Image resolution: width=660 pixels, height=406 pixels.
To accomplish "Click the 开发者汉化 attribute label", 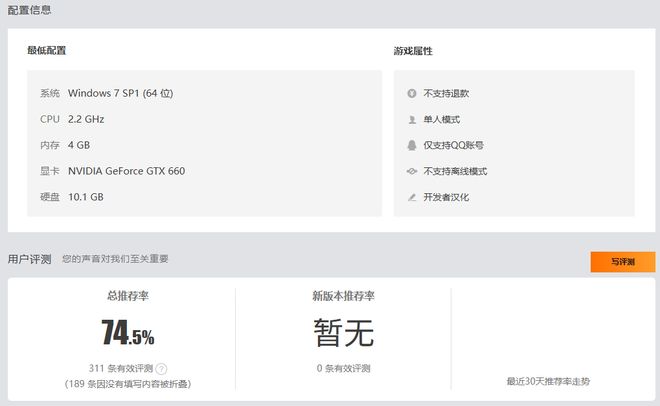I will pos(446,197).
